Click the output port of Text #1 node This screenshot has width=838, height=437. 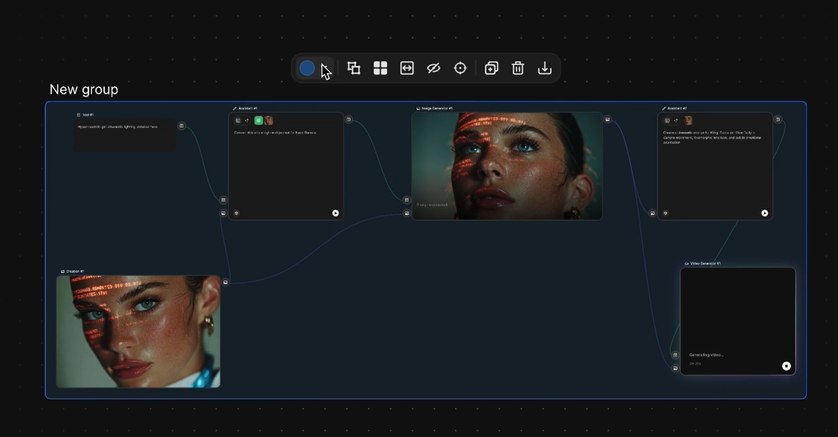coord(181,126)
